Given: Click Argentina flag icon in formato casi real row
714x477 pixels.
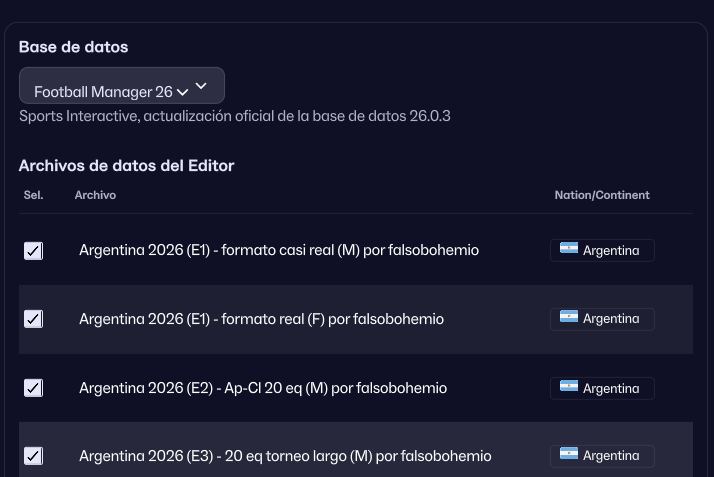Looking at the screenshot, I should pos(569,248).
